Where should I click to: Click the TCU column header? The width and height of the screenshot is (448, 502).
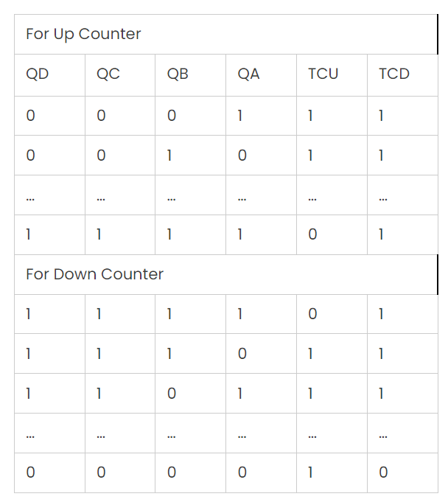(332, 75)
